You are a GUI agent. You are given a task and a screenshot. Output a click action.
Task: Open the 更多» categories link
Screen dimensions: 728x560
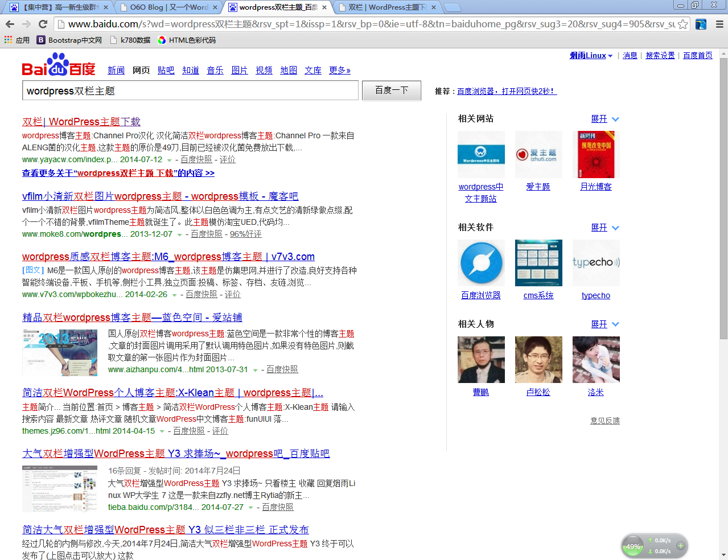click(x=340, y=70)
